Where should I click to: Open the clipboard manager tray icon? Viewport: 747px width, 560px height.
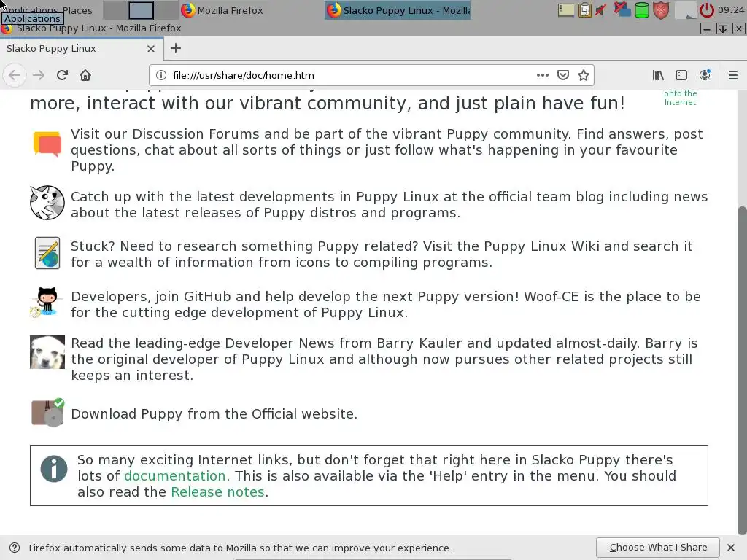pos(585,10)
